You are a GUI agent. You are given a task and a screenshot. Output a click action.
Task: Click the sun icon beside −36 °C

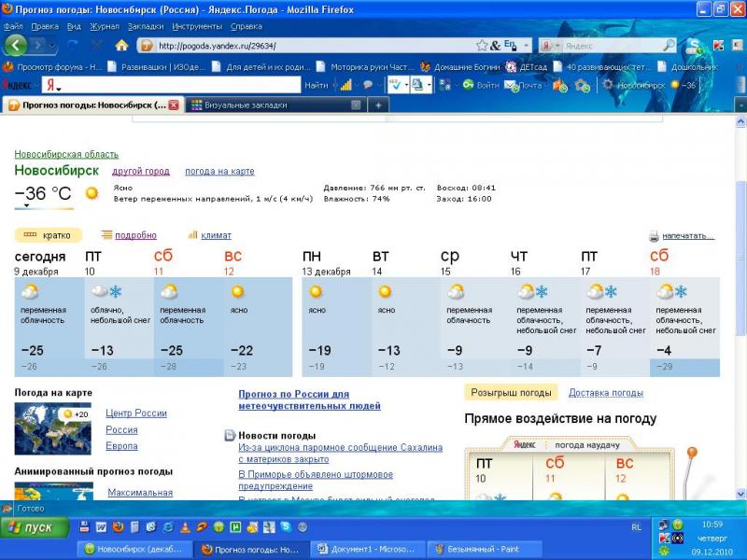tap(92, 193)
